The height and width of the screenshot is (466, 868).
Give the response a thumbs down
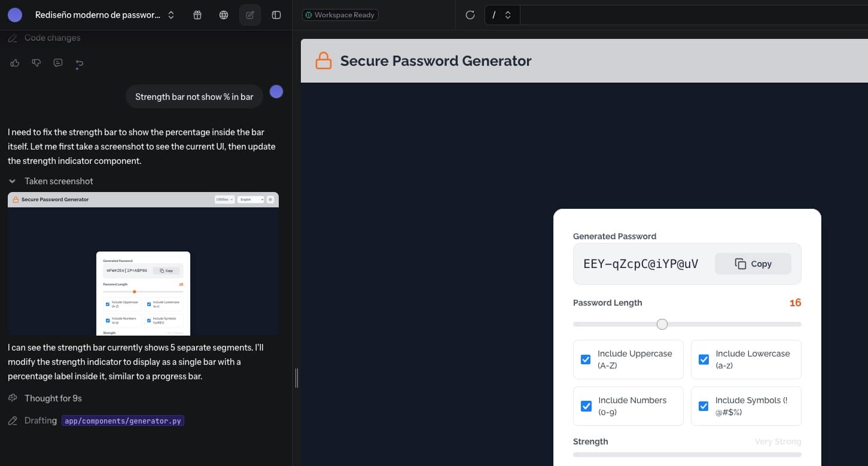(36, 62)
